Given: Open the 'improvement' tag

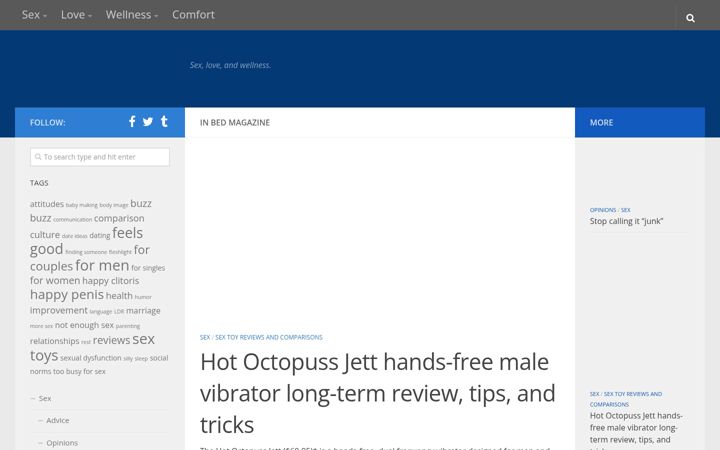Looking at the screenshot, I should 58,310.
